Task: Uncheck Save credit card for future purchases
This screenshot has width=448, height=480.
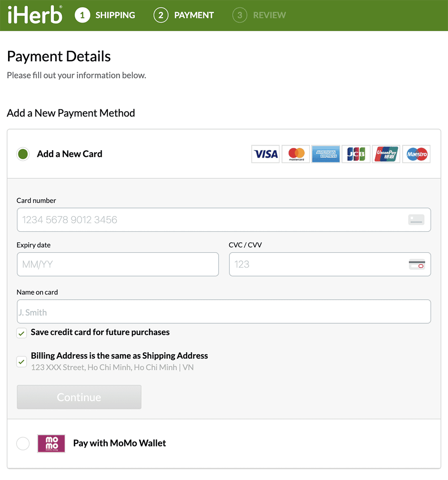Action: coord(21,333)
